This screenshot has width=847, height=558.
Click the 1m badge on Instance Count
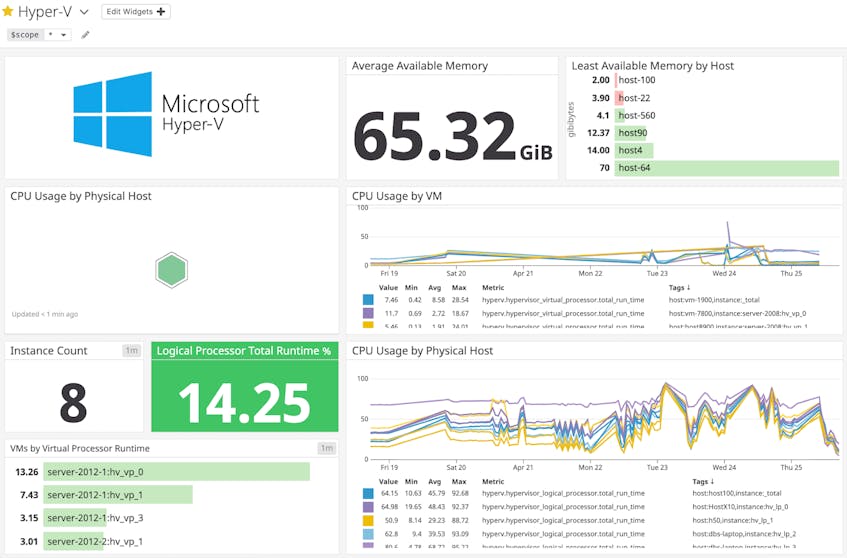tap(132, 351)
